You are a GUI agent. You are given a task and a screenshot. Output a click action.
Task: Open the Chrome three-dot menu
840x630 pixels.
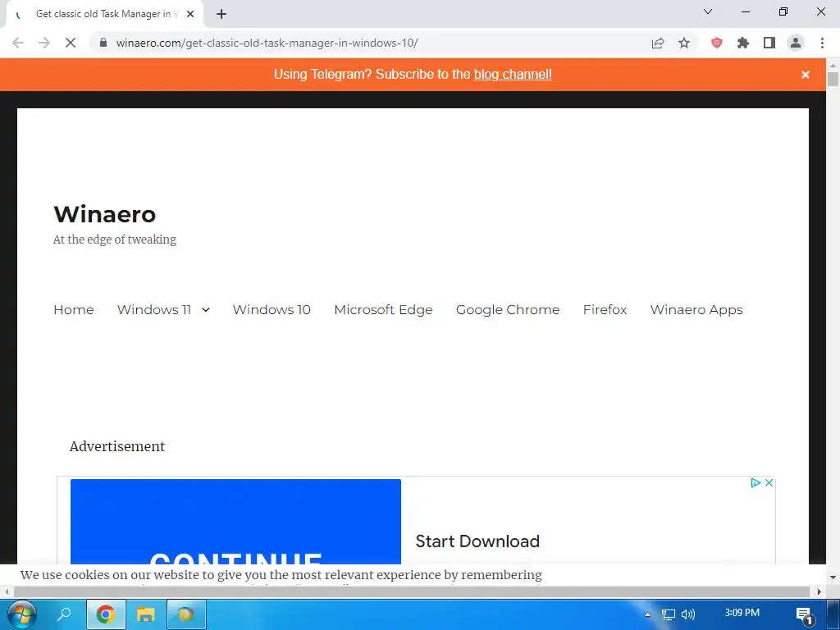click(822, 43)
